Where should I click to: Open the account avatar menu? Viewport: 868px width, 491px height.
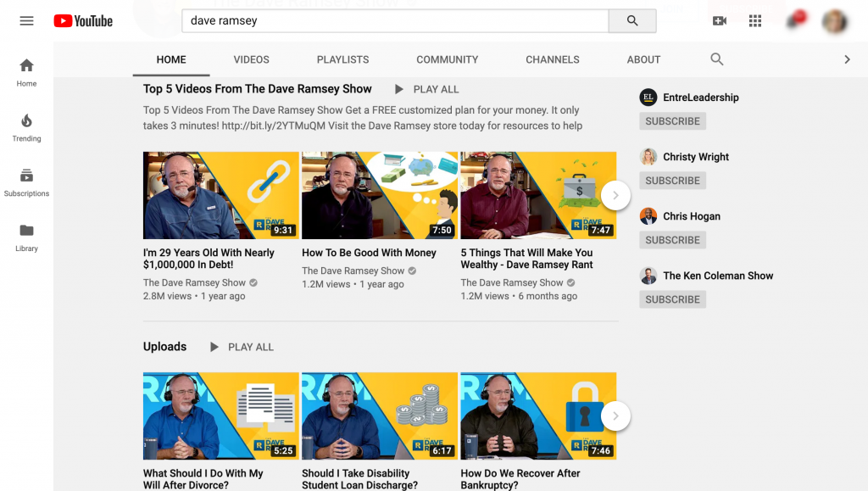[x=834, y=21]
